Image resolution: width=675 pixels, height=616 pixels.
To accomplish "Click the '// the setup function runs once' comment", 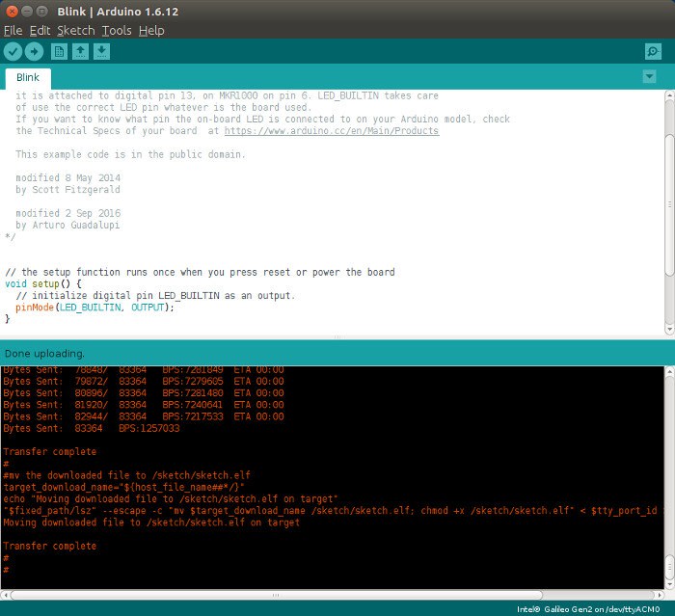I will (x=200, y=272).
